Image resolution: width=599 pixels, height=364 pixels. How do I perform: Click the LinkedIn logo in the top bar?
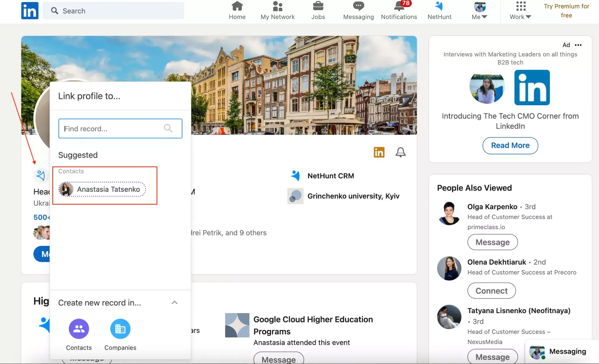coord(30,11)
